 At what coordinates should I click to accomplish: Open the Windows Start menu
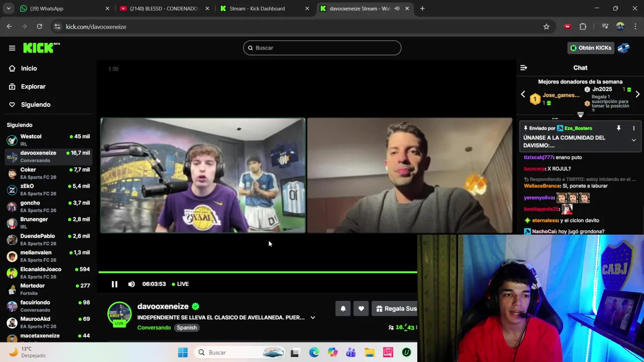click(183, 352)
